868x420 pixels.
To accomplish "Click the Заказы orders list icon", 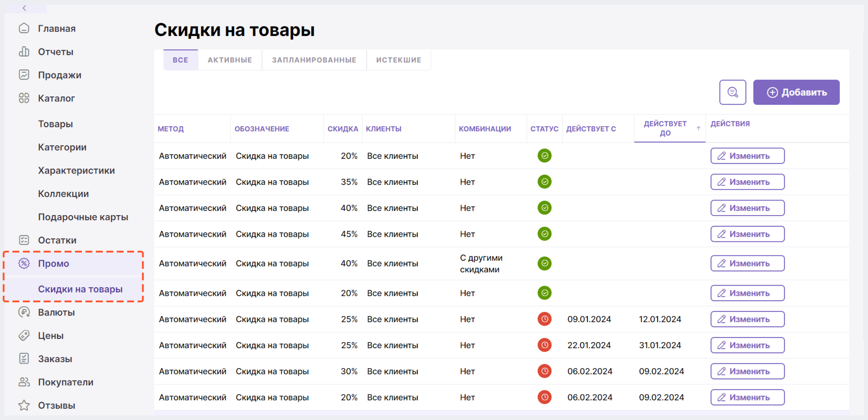I will point(24,359).
